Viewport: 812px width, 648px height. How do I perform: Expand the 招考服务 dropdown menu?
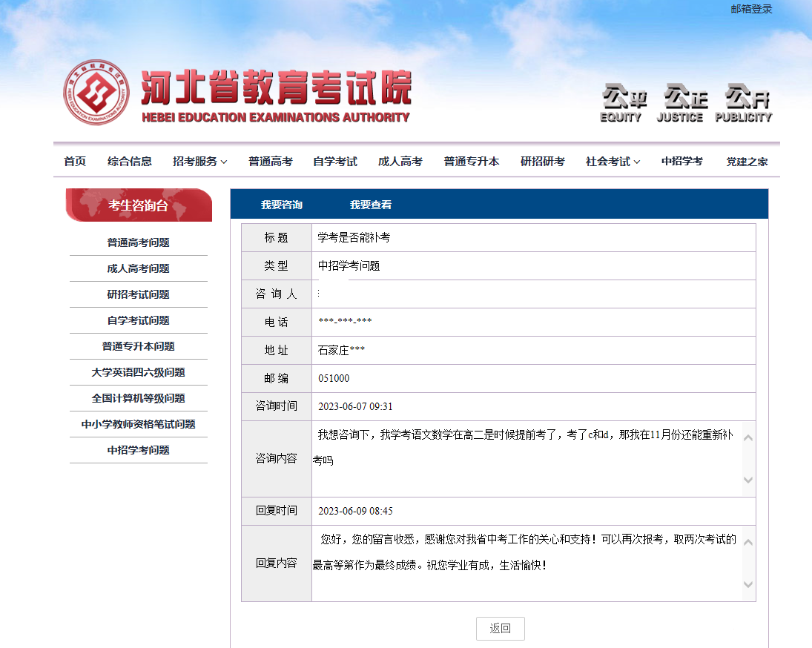coord(199,161)
